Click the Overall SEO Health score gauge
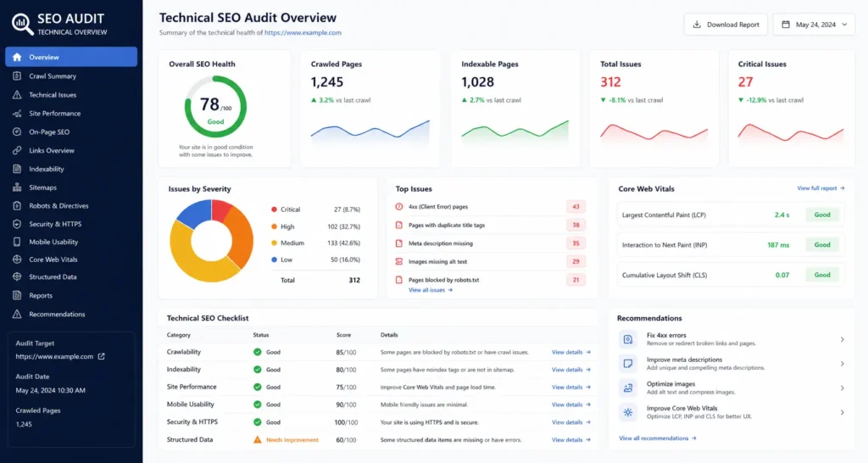This screenshot has height=463, width=868. pos(215,106)
